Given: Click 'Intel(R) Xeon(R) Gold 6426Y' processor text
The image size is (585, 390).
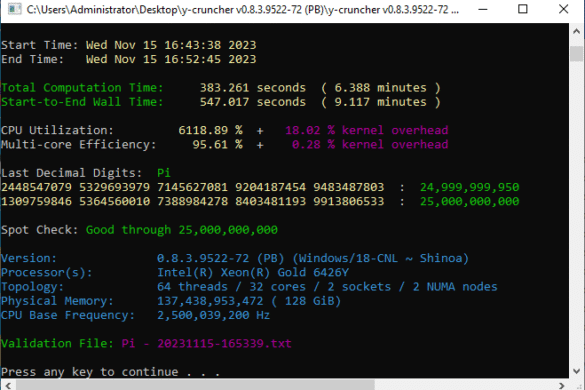Looking at the screenshot, I should pyautogui.click(x=253, y=272).
